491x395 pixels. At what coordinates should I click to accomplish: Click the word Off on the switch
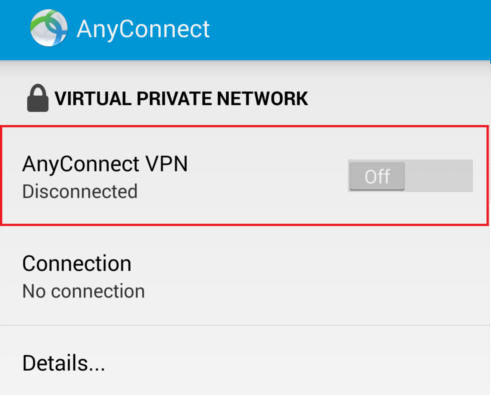(377, 176)
